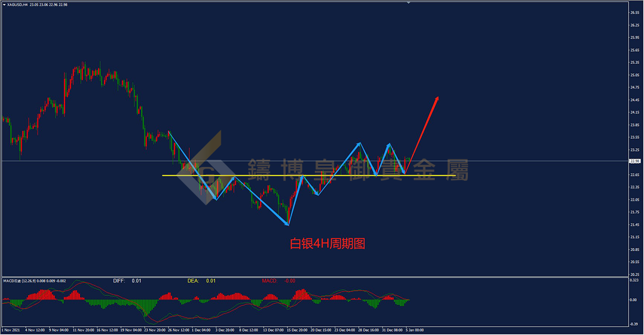Click the dropdown arrow beside XAGUSD,H4
This screenshot has width=644, height=335.
(4, 5)
